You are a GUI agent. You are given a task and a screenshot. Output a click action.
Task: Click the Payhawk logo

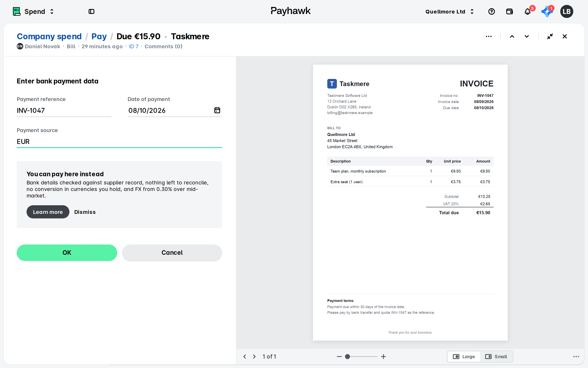point(291,11)
